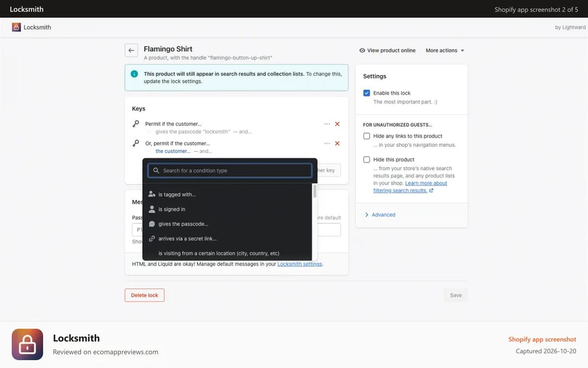Click 'Permit if the customer...' key text
588x368 pixels.
pyautogui.click(x=173, y=124)
